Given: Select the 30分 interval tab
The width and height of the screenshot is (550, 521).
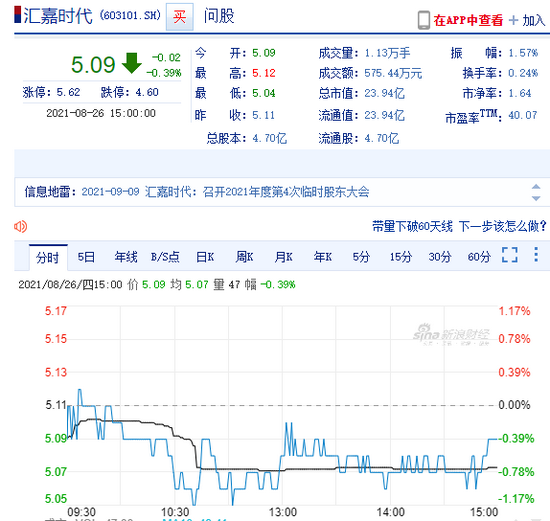Looking at the screenshot, I should coord(440,257).
